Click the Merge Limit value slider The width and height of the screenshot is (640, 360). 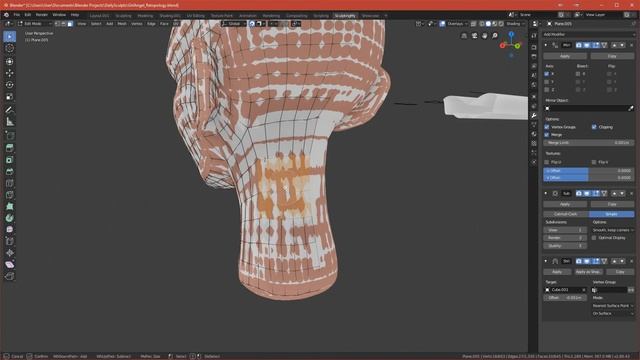(589, 143)
